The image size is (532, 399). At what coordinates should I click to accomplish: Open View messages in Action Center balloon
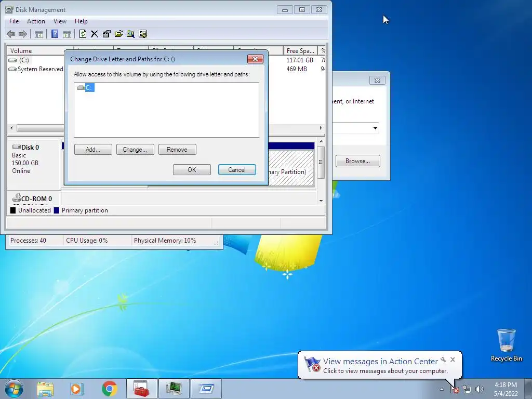point(380,362)
